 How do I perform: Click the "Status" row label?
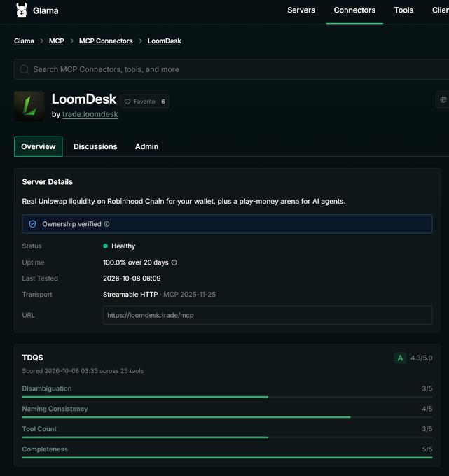32,246
